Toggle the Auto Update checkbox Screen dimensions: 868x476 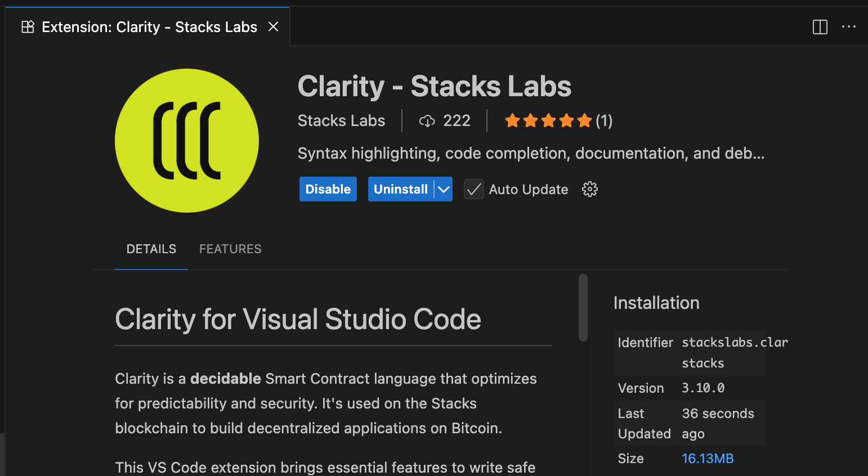tap(474, 190)
